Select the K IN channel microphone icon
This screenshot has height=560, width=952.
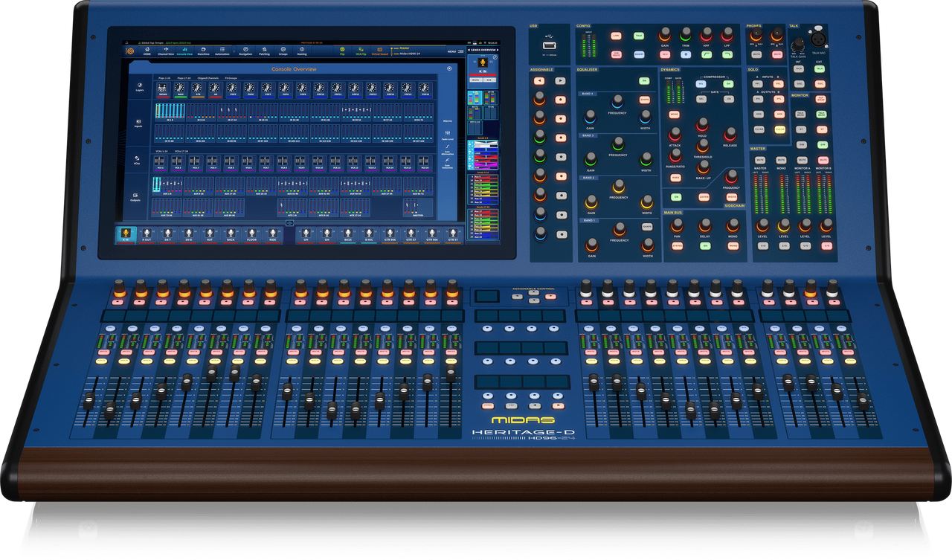pyautogui.click(x=126, y=234)
